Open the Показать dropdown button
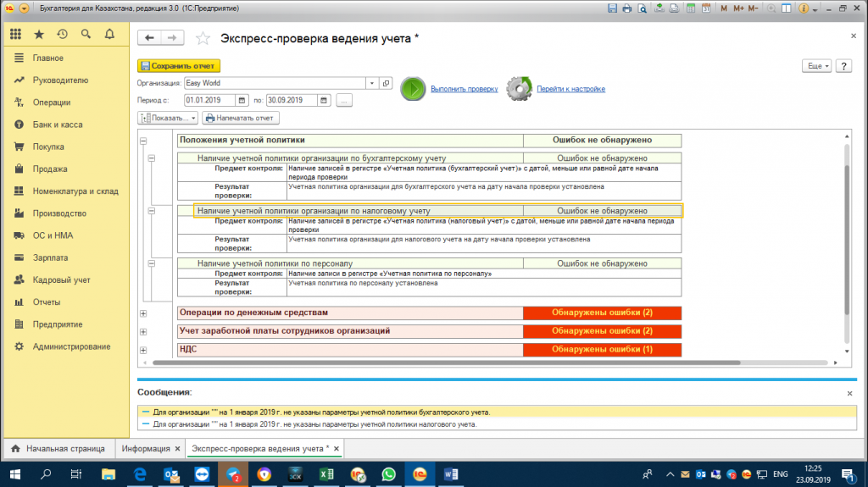This screenshot has height=487, width=868. point(168,118)
